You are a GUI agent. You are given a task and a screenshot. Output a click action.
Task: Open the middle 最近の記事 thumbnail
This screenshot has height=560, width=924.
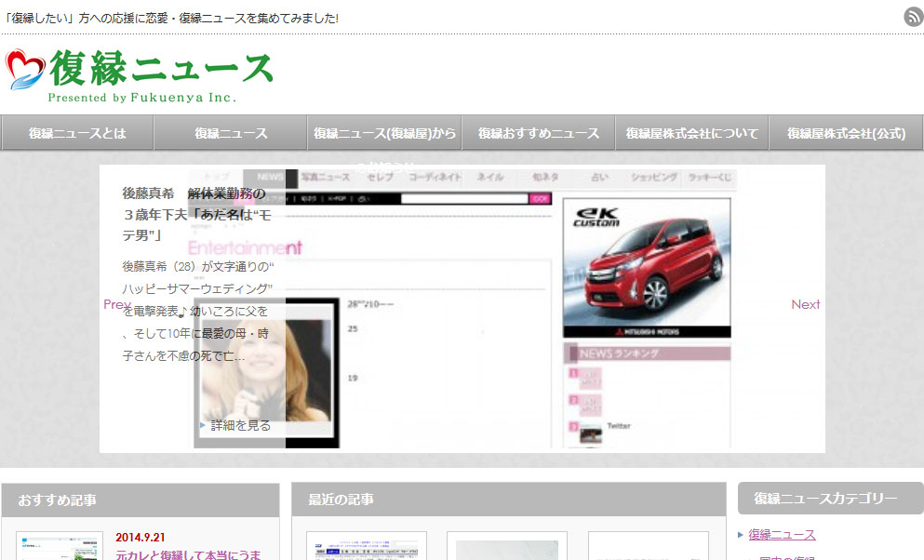click(506, 546)
